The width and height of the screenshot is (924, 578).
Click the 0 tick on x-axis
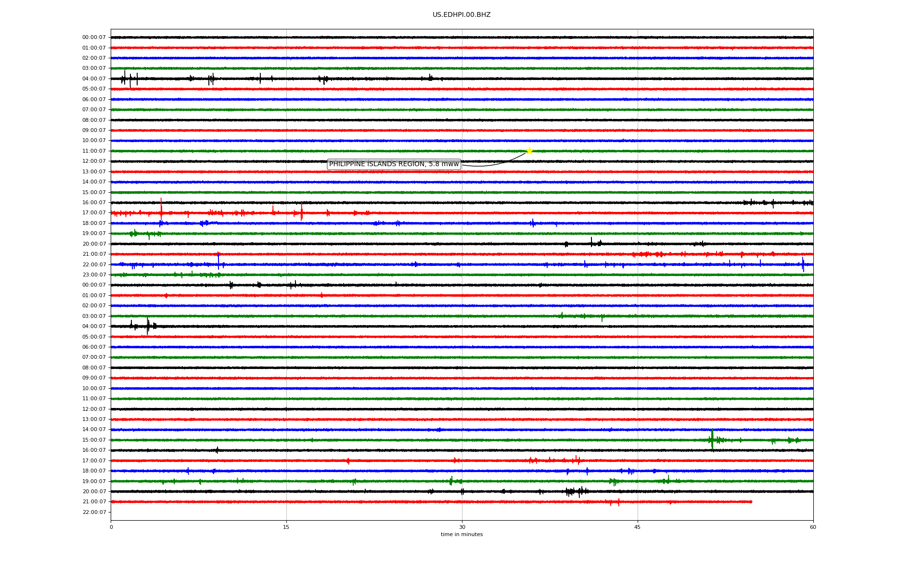pyautogui.click(x=111, y=527)
